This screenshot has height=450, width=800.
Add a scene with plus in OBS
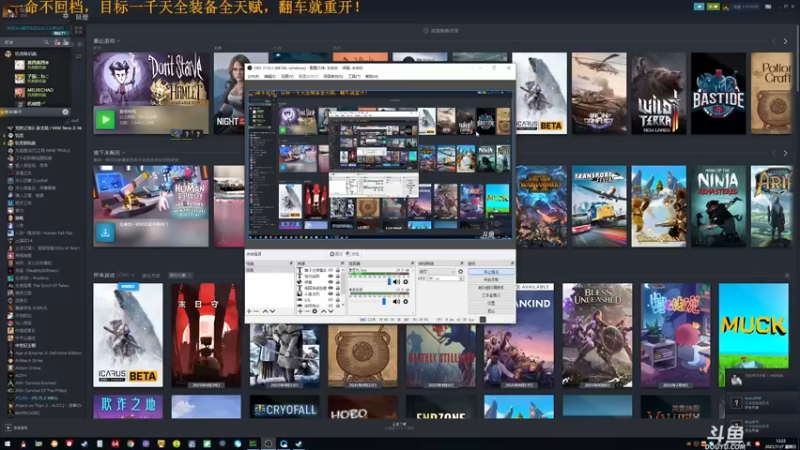click(x=249, y=311)
